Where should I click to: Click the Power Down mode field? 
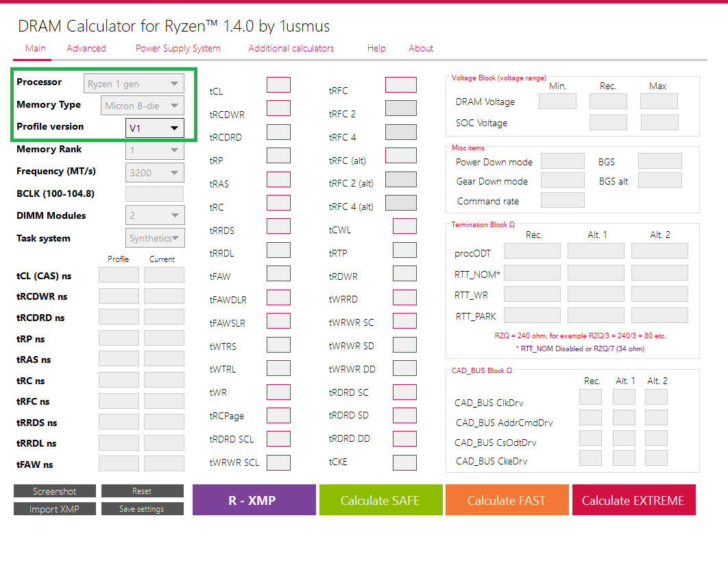point(563,161)
